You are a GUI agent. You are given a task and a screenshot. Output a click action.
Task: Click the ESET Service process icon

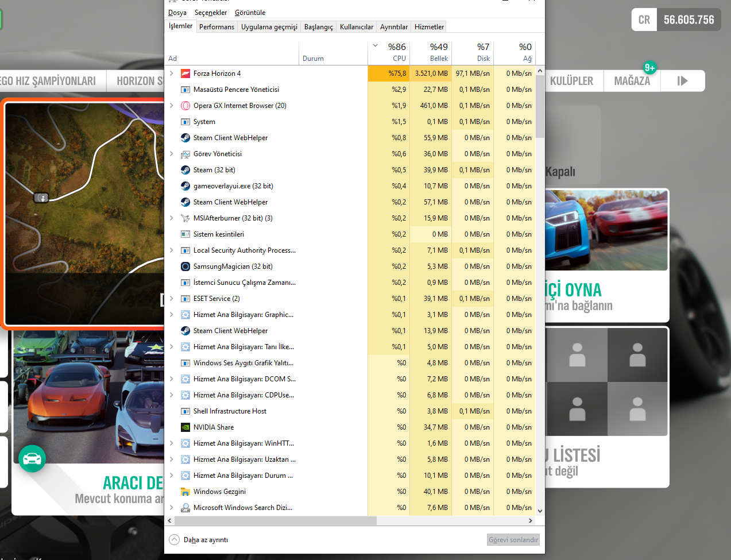pos(185,299)
